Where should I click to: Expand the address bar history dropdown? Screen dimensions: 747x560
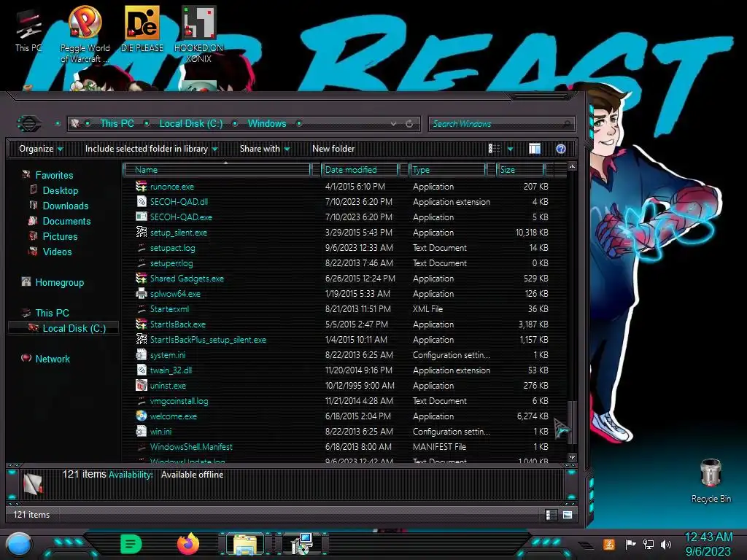pos(393,124)
